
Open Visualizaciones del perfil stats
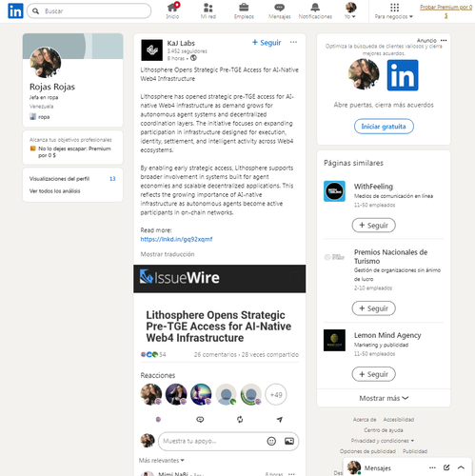pyautogui.click(x=72, y=179)
